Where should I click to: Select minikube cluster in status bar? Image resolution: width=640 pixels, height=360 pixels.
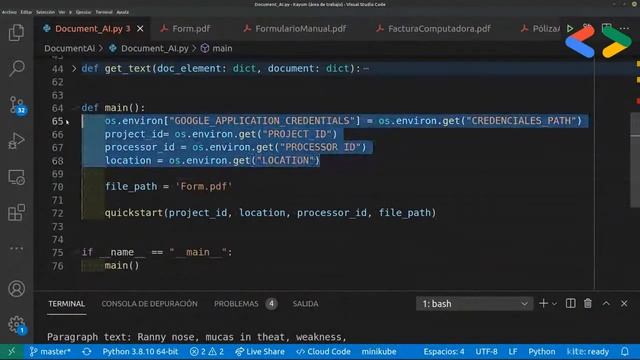click(x=379, y=351)
